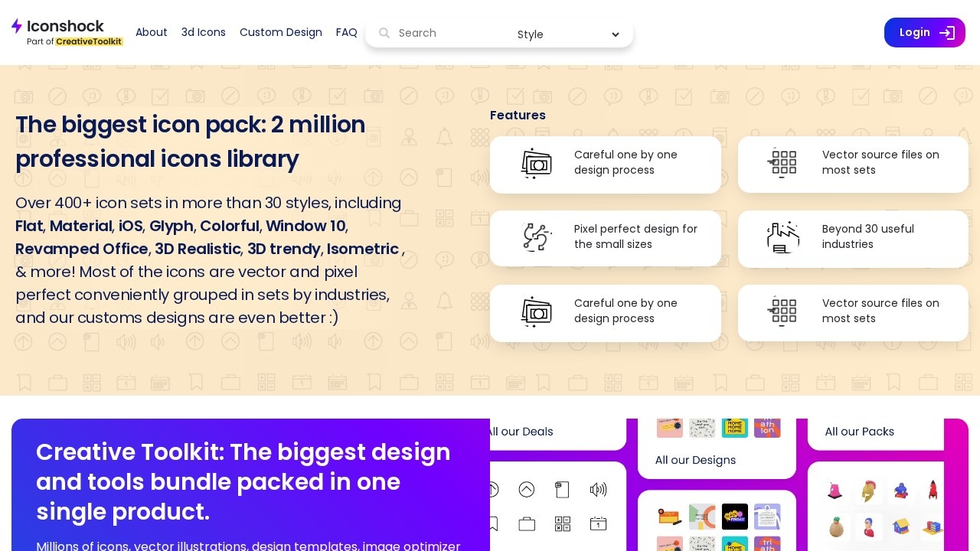
Task: Click the calculator icon in the banner preview
Action: click(x=563, y=524)
